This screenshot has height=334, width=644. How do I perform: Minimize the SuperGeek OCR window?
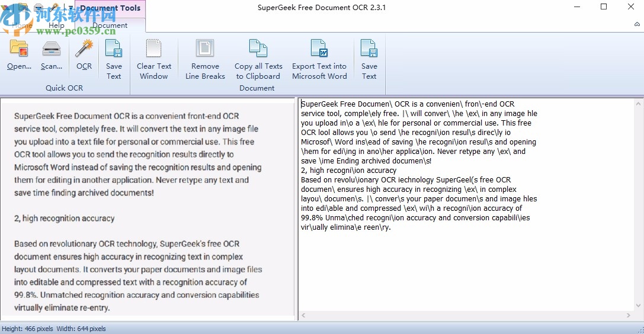577,7
